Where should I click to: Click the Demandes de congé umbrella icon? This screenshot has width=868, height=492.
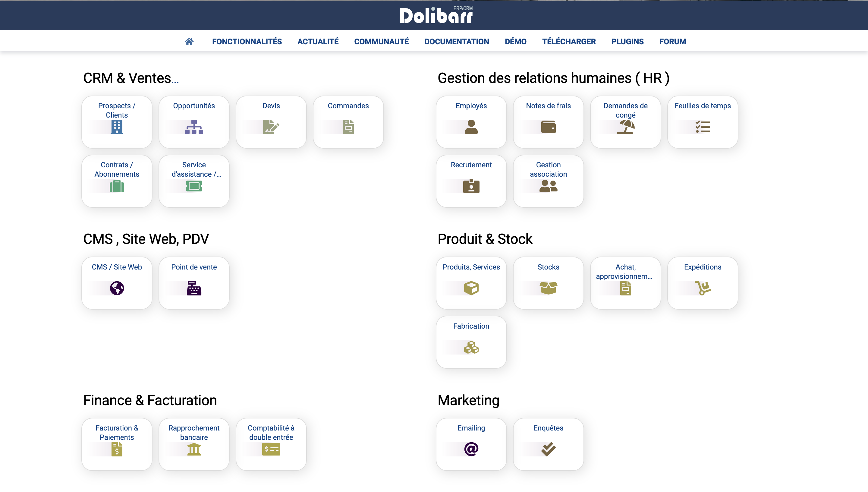[x=625, y=127]
